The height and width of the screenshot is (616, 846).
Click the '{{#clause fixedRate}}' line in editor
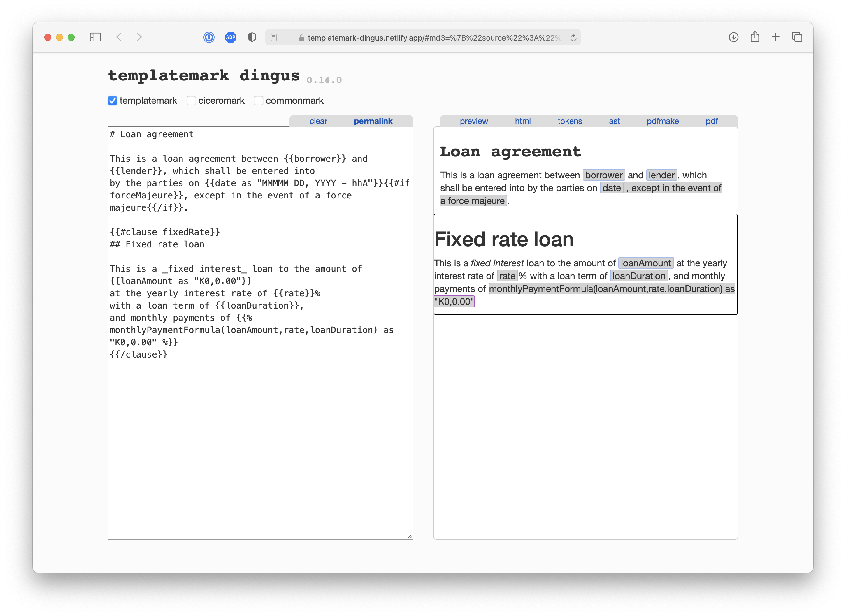164,232
